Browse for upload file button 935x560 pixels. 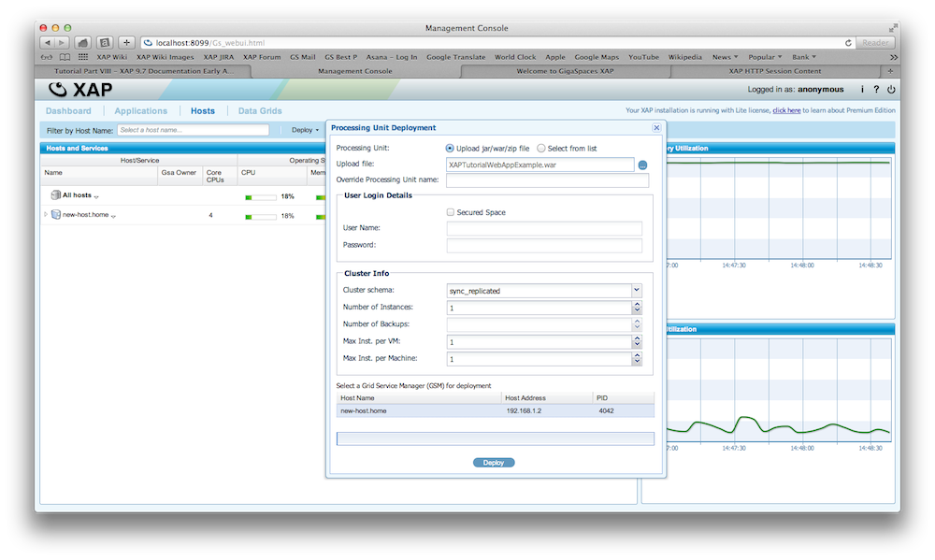(x=643, y=165)
